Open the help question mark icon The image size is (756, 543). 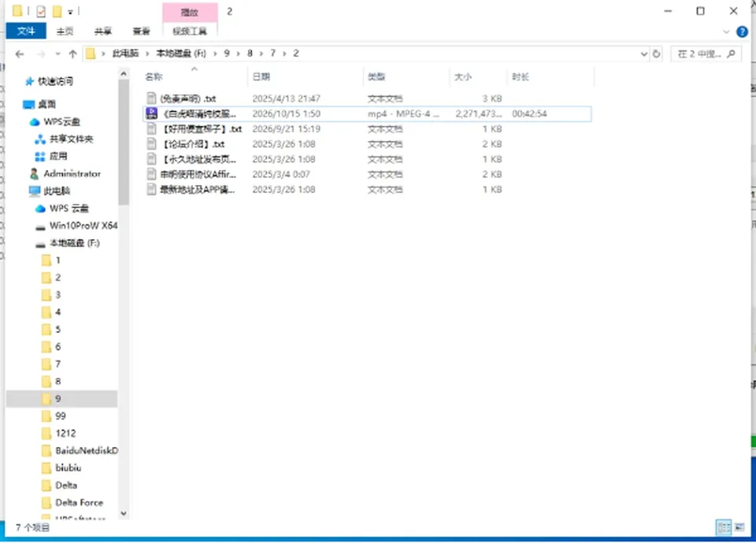point(742,31)
